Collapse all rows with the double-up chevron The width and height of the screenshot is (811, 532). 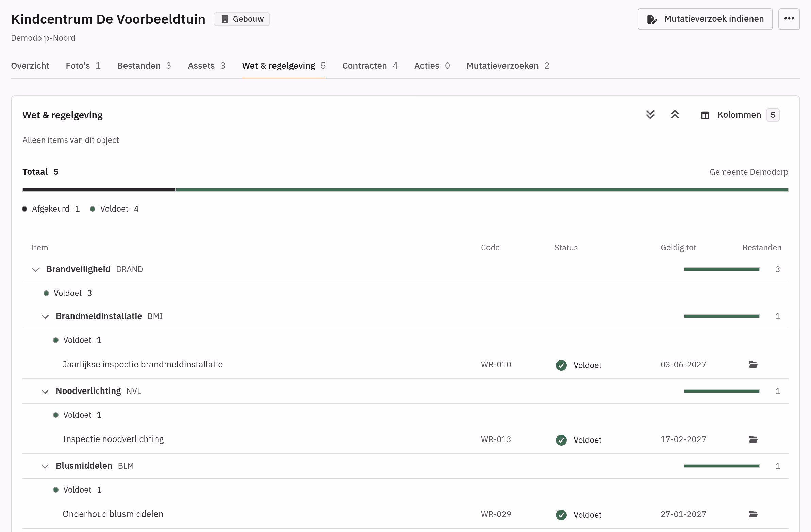(675, 115)
